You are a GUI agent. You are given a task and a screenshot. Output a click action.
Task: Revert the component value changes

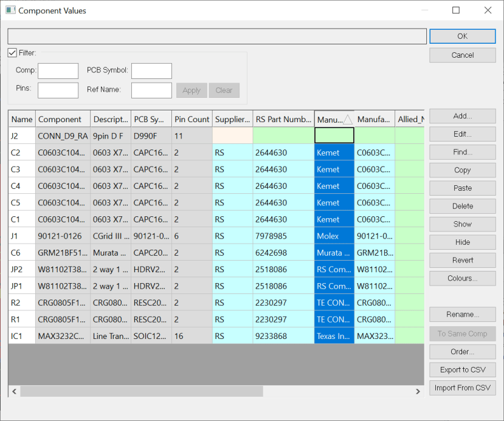462,260
